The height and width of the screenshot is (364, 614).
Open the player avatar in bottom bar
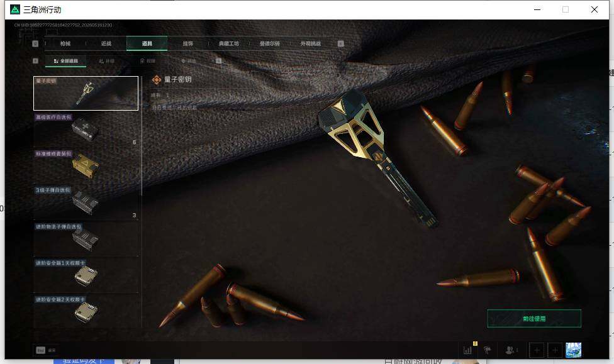pos(573,350)
